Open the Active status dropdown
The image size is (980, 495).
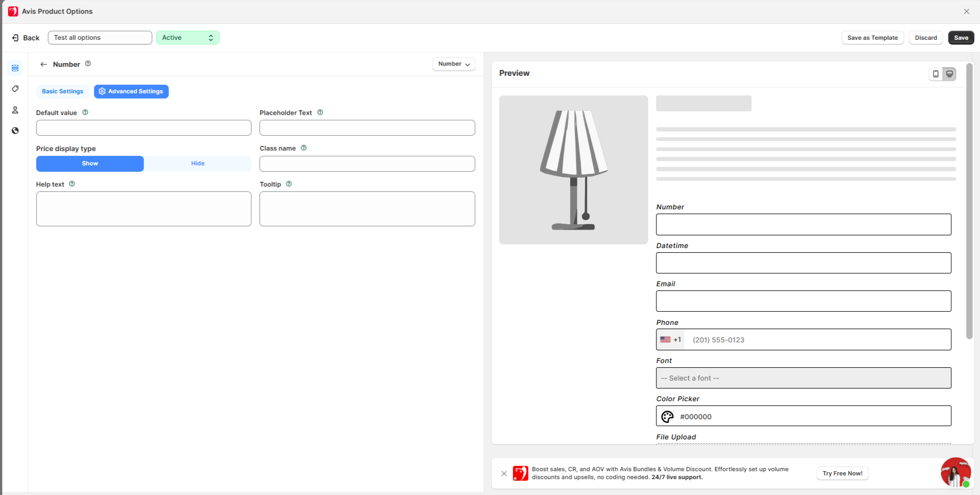(x=187, y=38)
